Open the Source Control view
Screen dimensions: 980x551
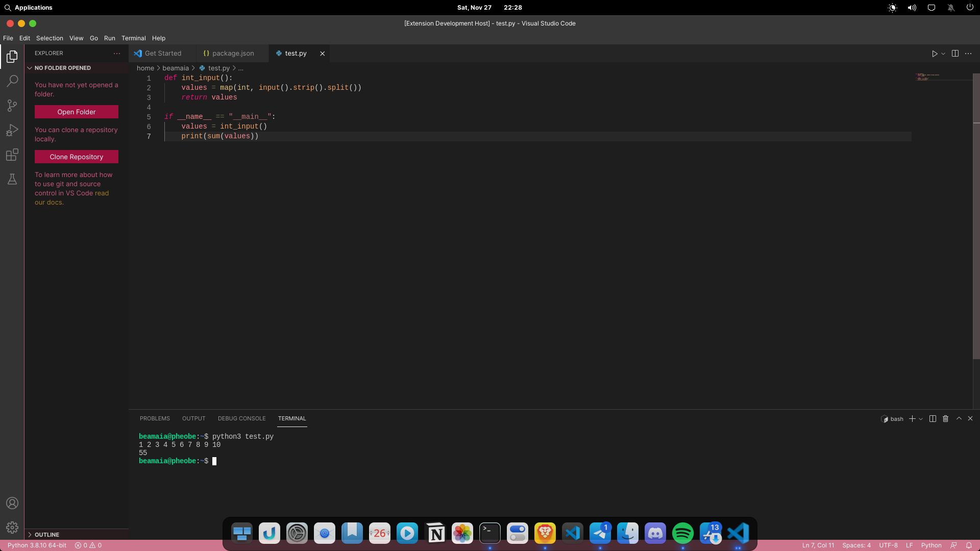point(12,105)
